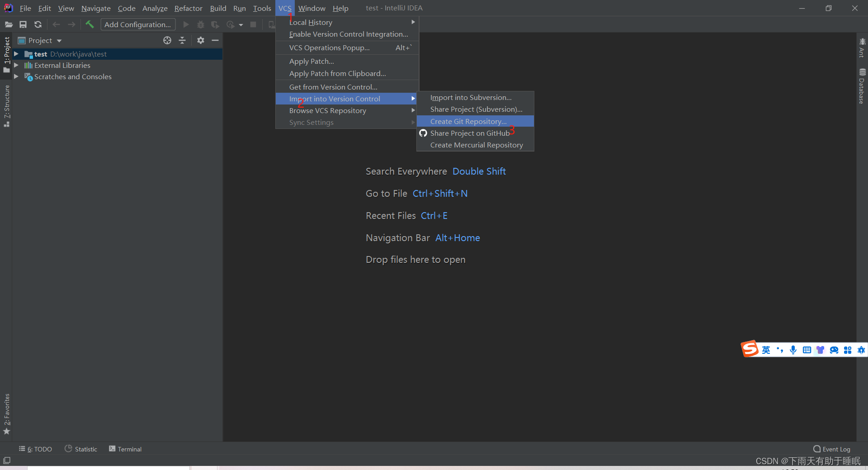Open the View menu

66,8
